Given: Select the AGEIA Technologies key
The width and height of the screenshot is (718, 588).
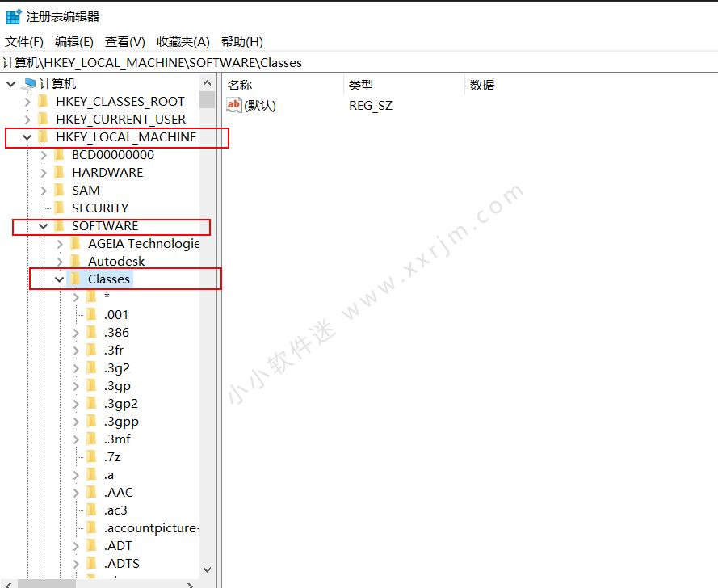Looking at the screenshot, I should coord(143,243).
